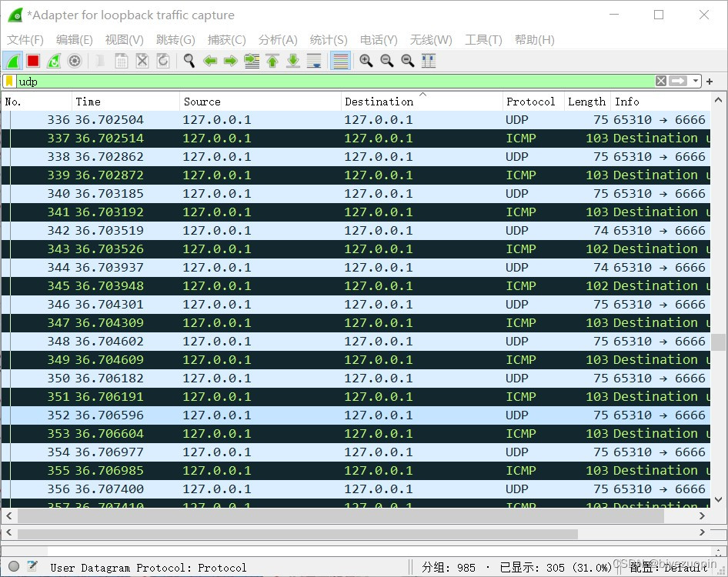Zoom in on packet list text
The width and height of the screenshot is (728, 577).
366,61
